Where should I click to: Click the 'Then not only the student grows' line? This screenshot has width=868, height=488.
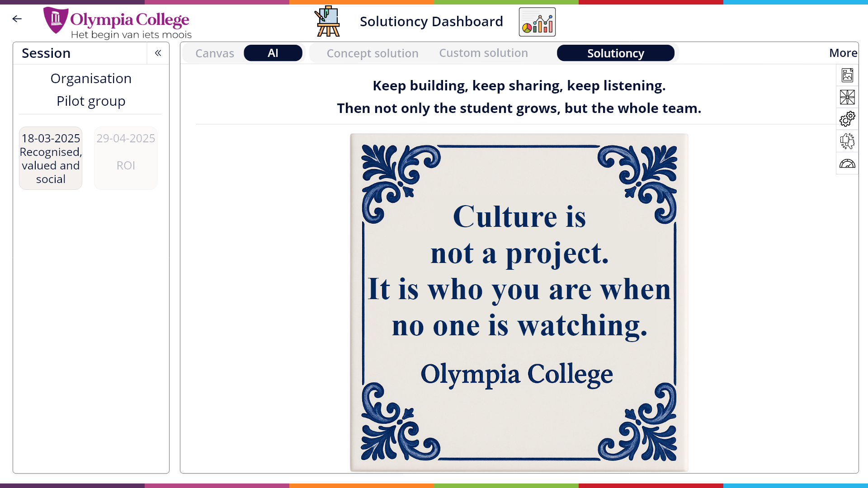click(x=519, y=108)
